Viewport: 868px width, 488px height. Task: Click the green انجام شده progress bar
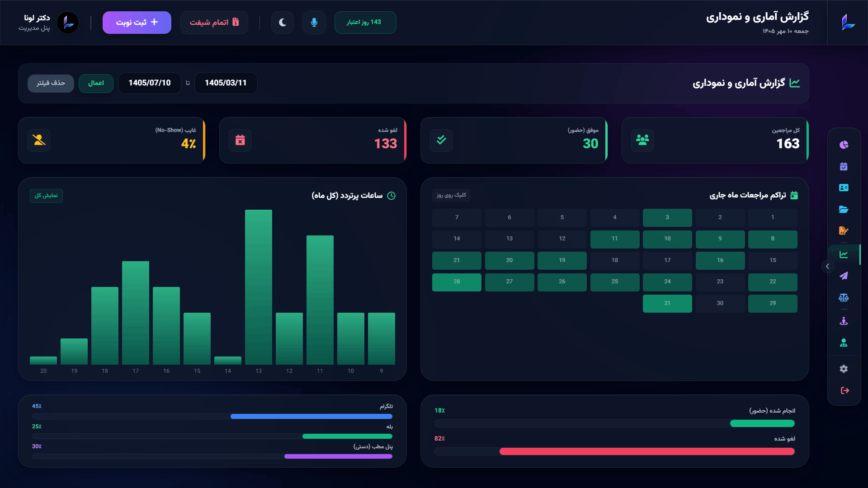click(x=762, y=423)
